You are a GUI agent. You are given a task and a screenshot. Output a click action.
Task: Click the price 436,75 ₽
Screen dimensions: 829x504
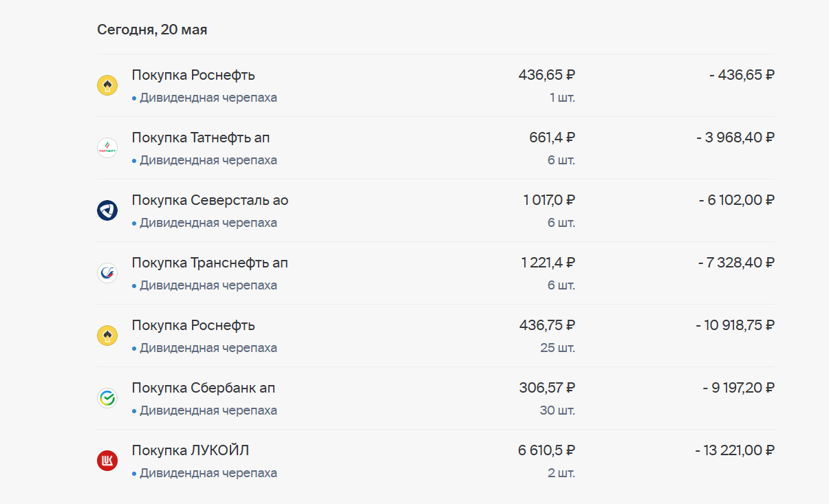547,325
